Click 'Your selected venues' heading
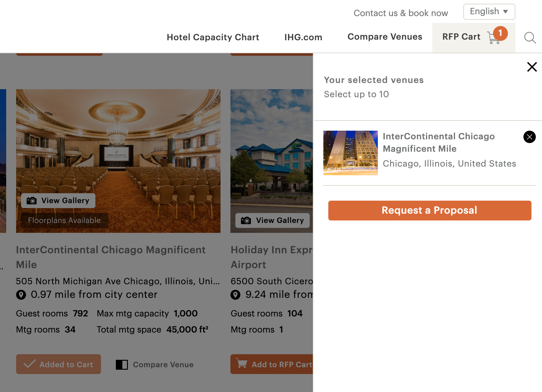 (374, 80)
